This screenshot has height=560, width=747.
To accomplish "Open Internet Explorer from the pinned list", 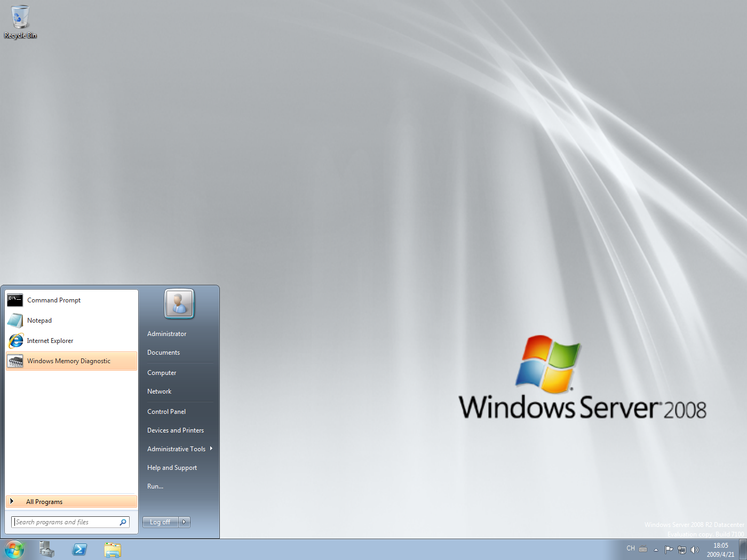I will pos(71,341).
